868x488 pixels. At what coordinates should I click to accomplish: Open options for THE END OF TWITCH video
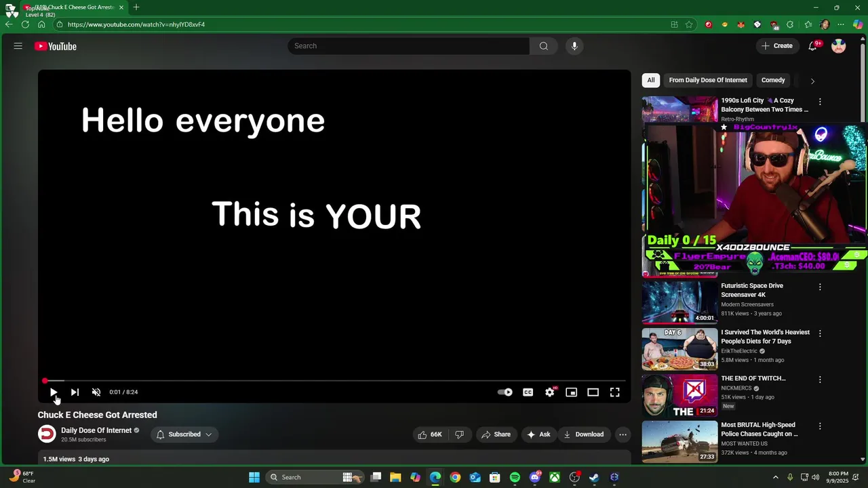[820, 380]
